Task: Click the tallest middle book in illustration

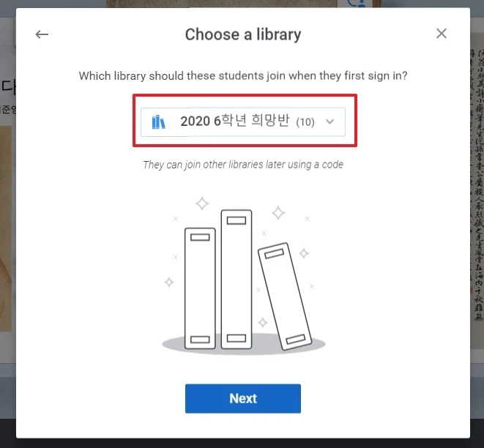Action: (x=237, y=279)
